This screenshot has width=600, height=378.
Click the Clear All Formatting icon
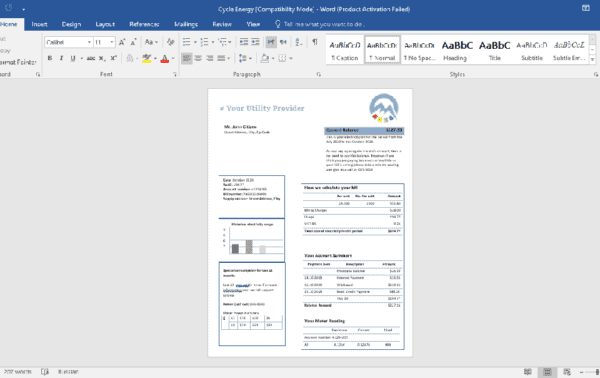170,42
